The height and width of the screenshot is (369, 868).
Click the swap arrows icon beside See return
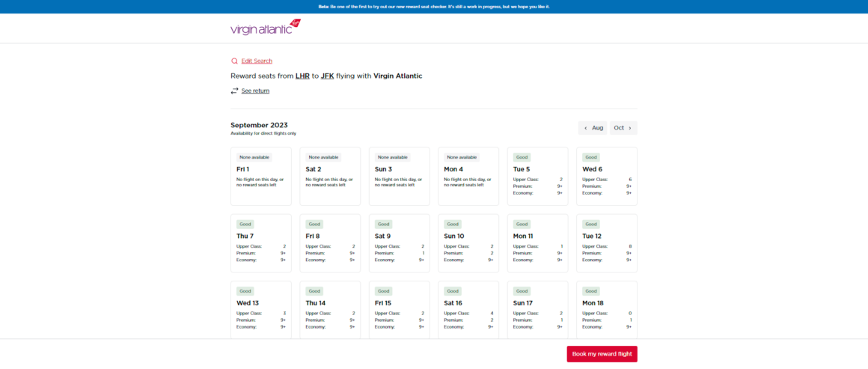235,91
